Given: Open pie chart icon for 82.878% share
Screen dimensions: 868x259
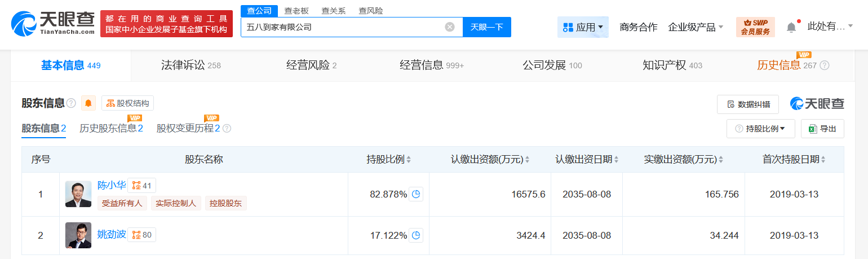Looking at the screenshot, I should (x=416, y=194).
